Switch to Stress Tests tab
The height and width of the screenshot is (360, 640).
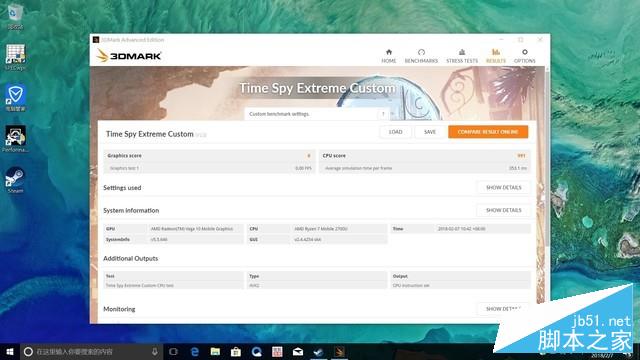click(462, 56)
